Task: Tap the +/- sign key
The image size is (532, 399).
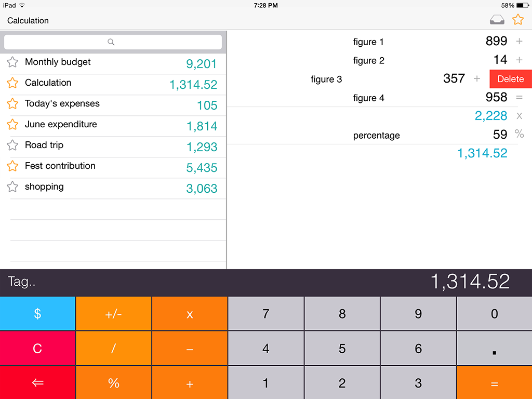Action: (113, 313)
